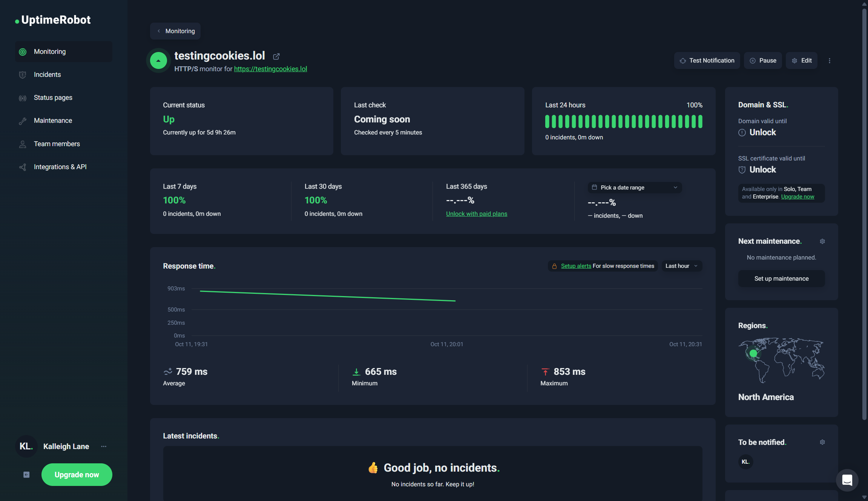Send a Test Notification
The image size is (868, 501).
pos(707,60)
